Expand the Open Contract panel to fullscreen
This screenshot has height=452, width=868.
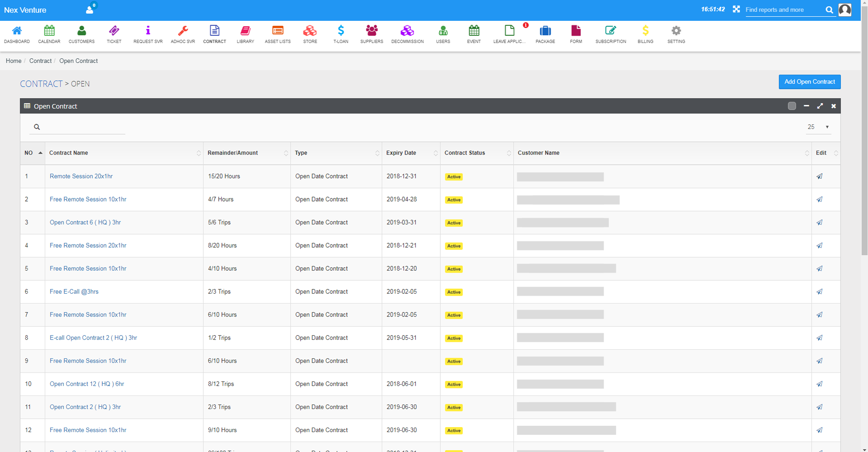coord(820,106)
